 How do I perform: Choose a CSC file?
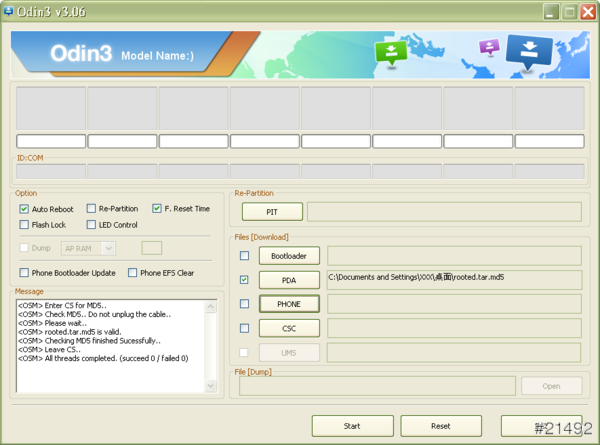(289, 328)
